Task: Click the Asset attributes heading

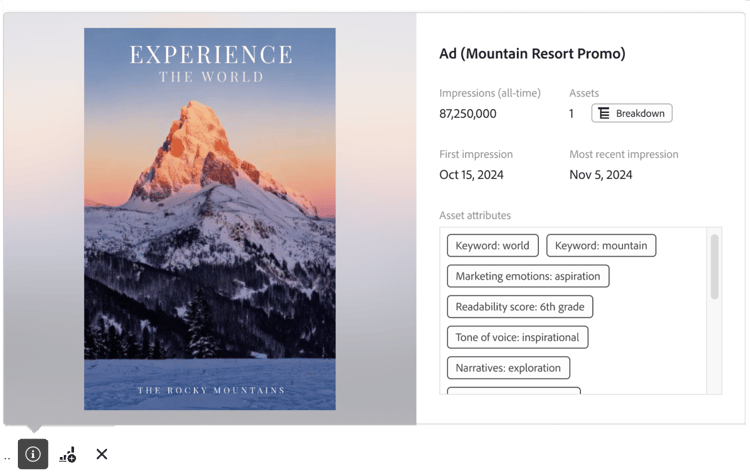Action: click(x=475, y=215)
